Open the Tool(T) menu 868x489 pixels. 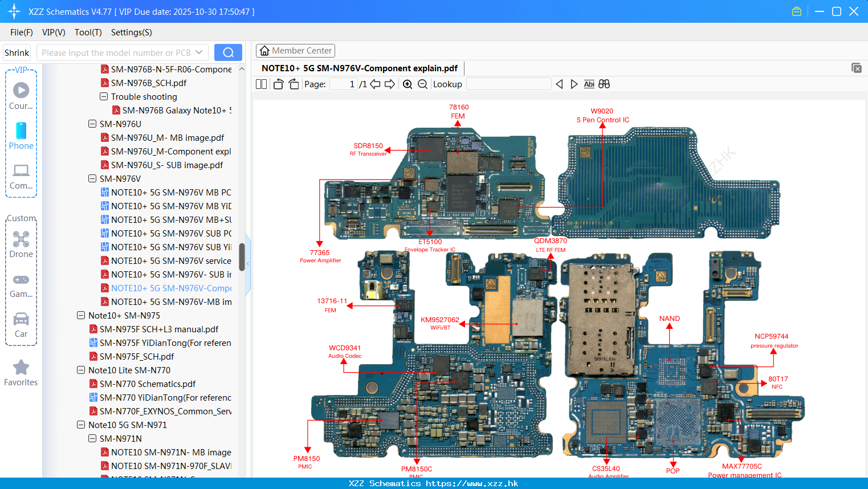[x=88, y=32]
